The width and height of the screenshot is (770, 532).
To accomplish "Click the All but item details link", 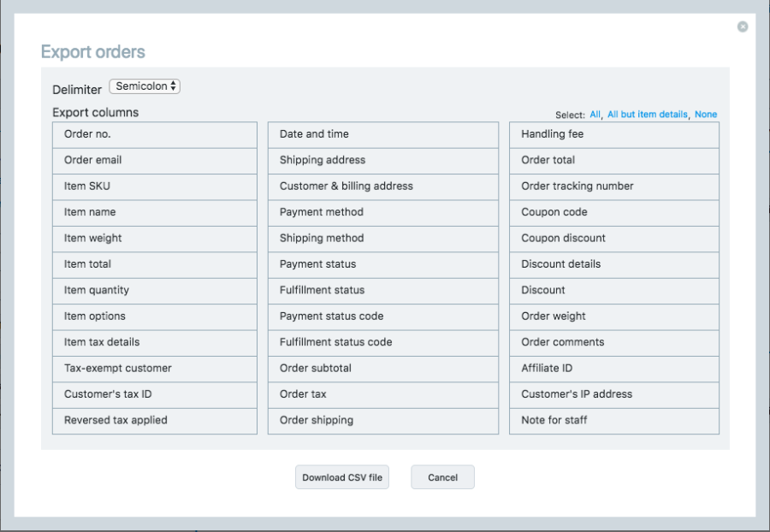I will (649, 114).
